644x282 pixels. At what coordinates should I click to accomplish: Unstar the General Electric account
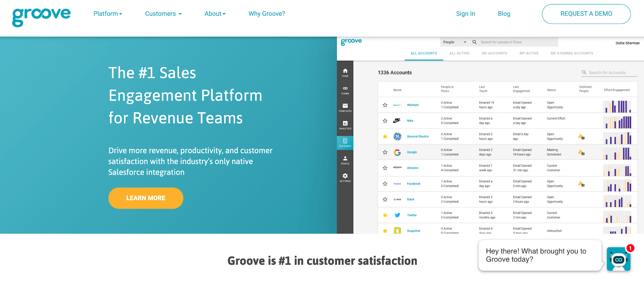[x=385, y=137]
